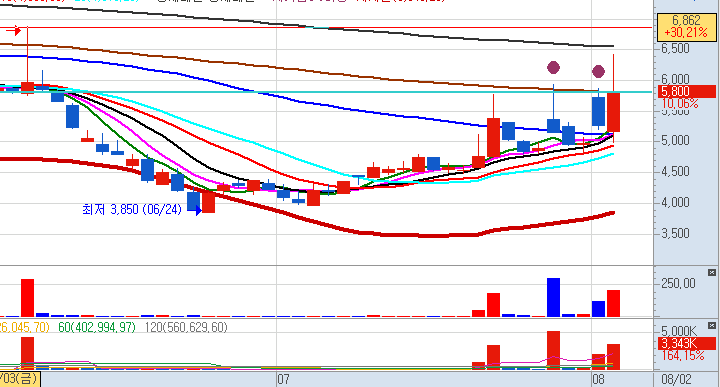The width and height of the screenshot is (720, 387).
Task: Click the red 3,343K volume tag
Action: pyautogui.click(x=687, y=343)
